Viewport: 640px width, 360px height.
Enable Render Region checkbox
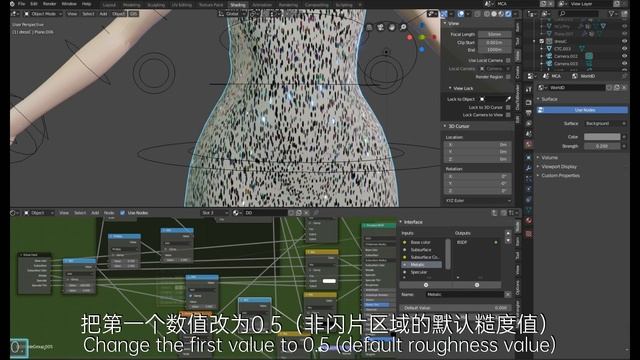(508, 77)
